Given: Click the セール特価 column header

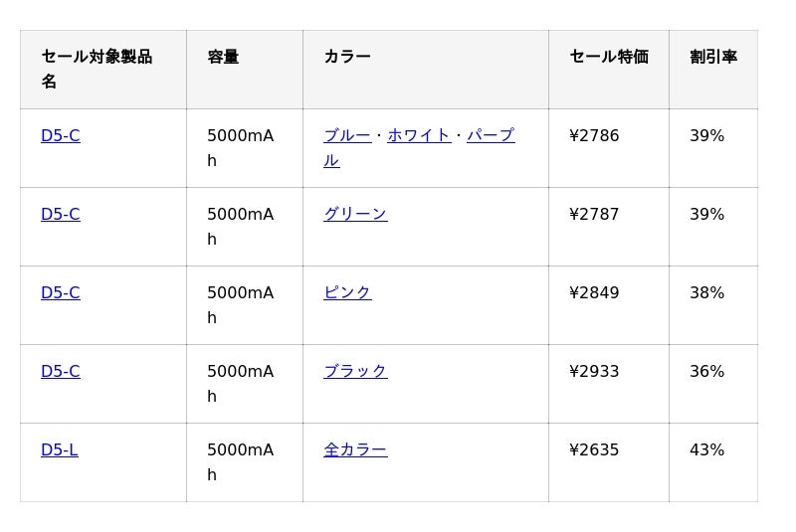Looking at the screenshot, I should pos(609,58).
